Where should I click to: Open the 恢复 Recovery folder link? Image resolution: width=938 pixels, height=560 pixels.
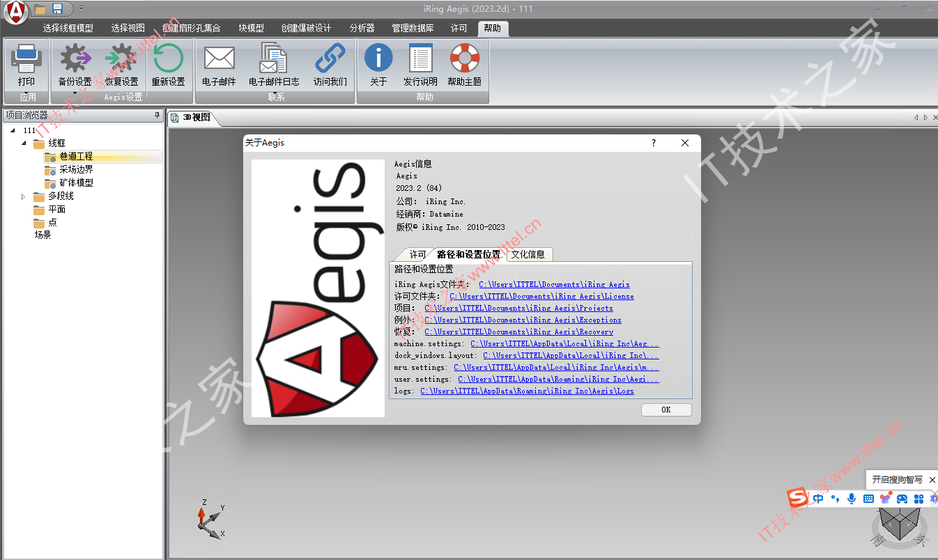[x=518, y=332]
